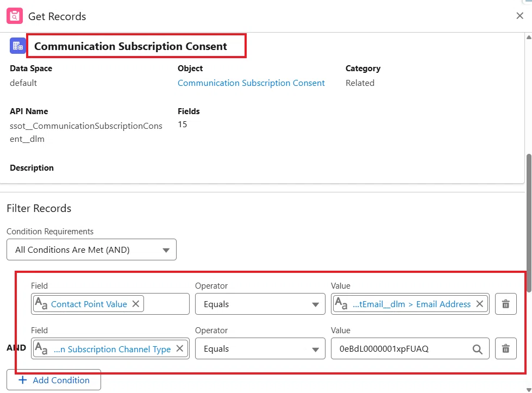Click Add Condition button
Image resolution: width=532 pixels, height=393 pixels.
[x=54, y=380]
